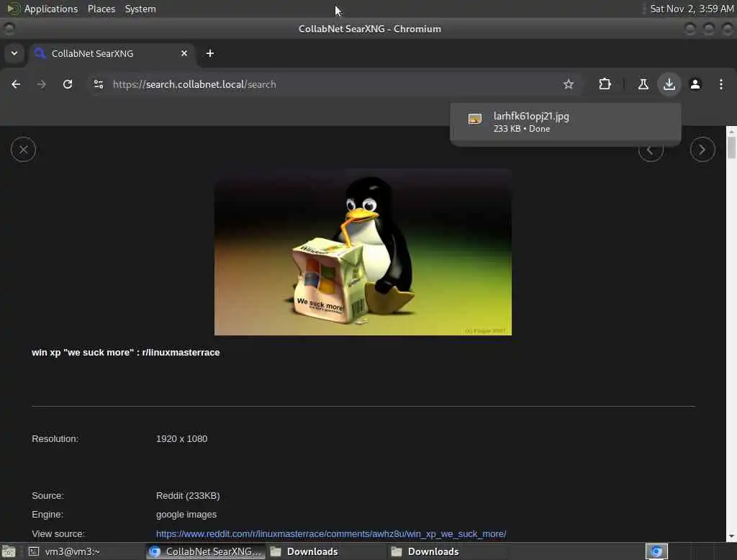Viewport: 737px width, 560px height.
Task: Open the profile avatar menu
Action: [695, 84]
